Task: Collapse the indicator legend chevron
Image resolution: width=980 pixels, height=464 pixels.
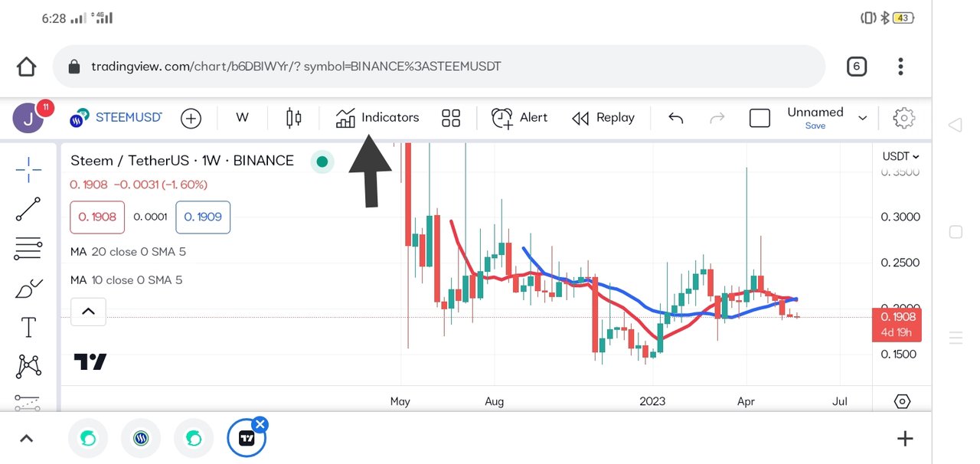Action: 88,311
